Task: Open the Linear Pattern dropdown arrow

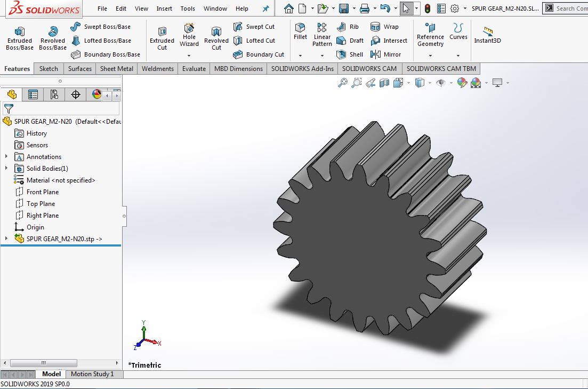Action: (322, 55)
